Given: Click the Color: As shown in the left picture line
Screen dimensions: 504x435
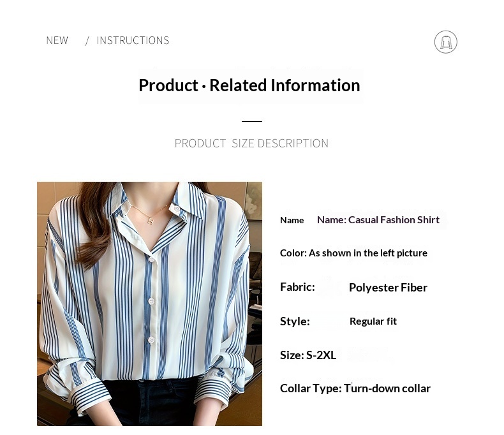Looking at the screenshot, I should (353, 253).
